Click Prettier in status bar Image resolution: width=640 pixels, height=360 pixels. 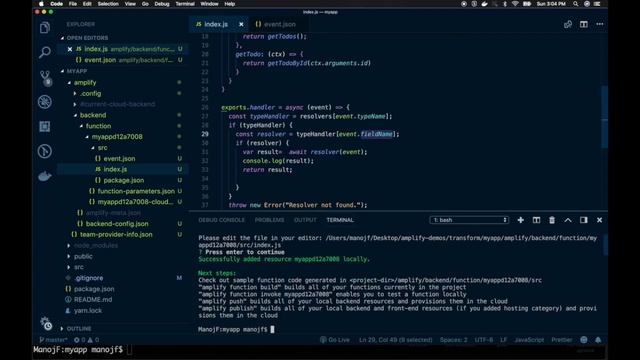[562, 340]
